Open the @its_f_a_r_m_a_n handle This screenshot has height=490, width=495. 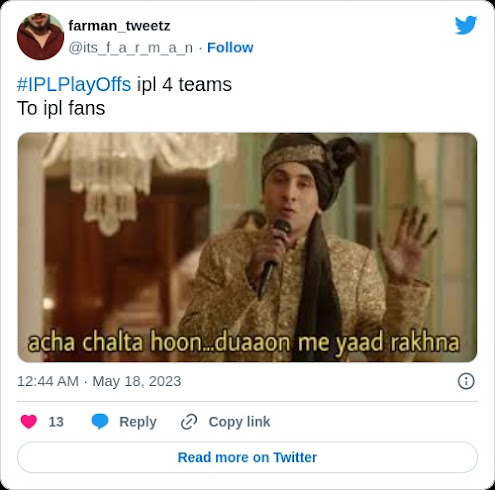131,48
